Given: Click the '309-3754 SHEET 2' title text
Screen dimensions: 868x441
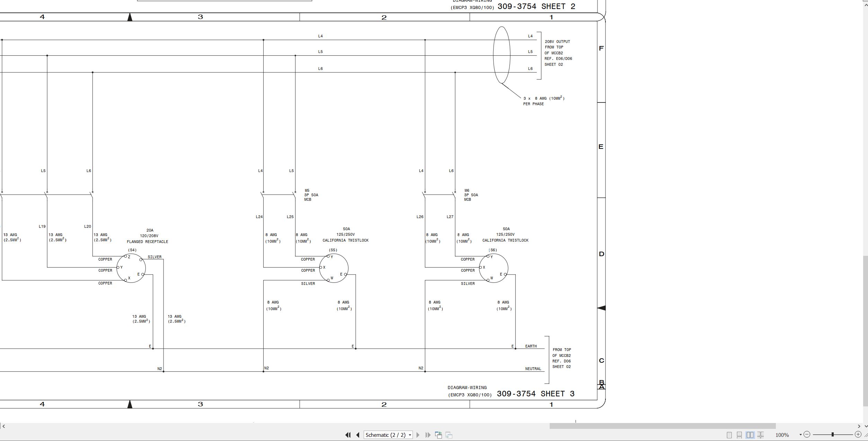Looking at the screenshot, I should [536, 7].
